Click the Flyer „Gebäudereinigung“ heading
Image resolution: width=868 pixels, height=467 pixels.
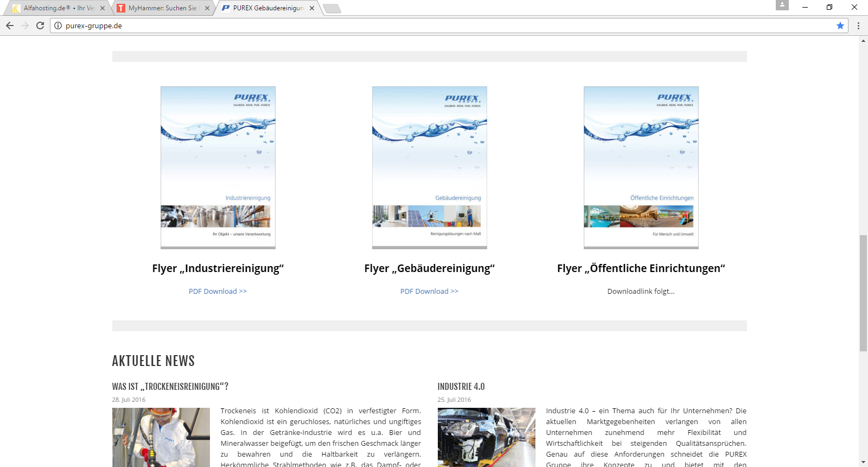(430, 268)
